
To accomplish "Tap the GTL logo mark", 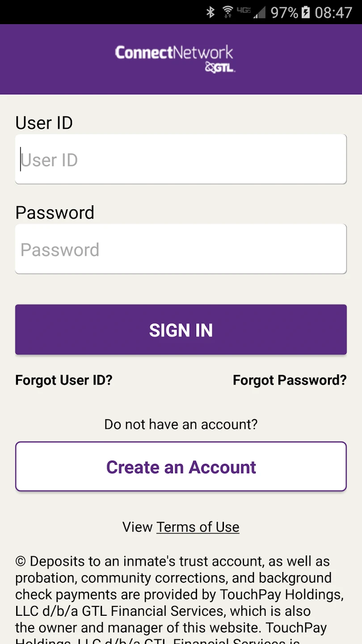I will click(x=220, y=68).
